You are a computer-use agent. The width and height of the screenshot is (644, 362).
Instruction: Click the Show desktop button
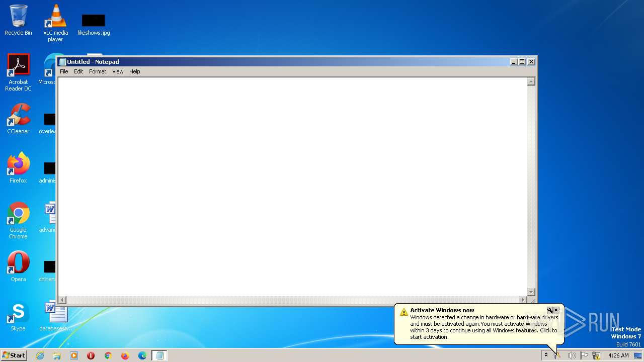638,355
